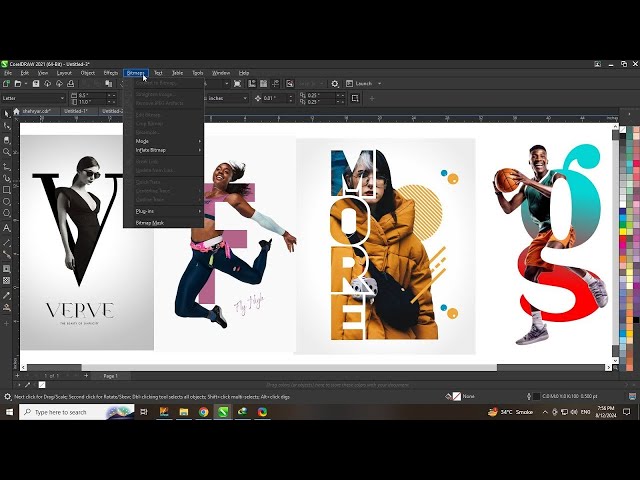This screenshot has height=480, width=640.
Task: Select the Freehand curve tool
Action: coord(7,167)
